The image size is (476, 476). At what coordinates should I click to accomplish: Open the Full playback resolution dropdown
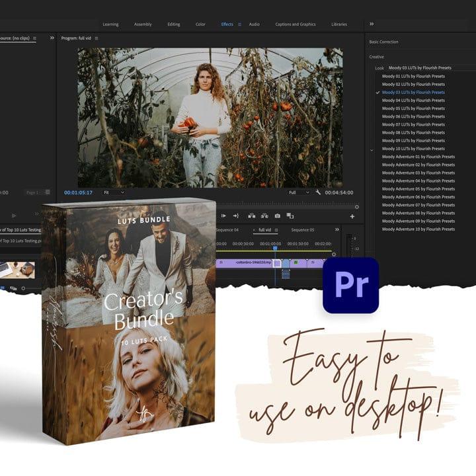pyautogui.click(x=298, y=192)
